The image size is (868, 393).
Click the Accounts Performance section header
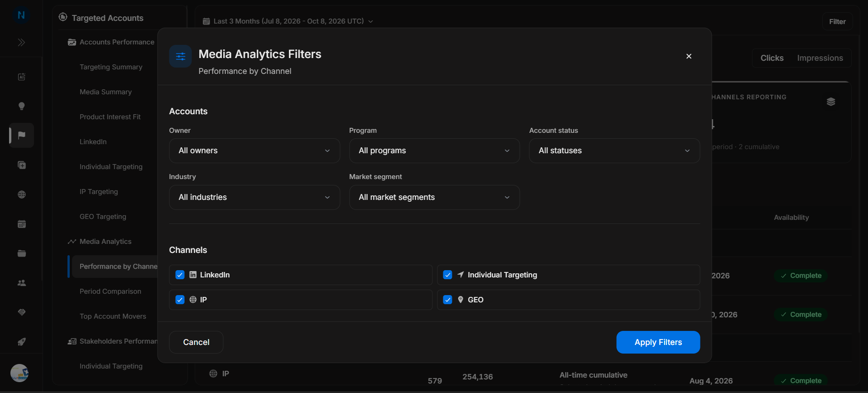tap(111, 42)
